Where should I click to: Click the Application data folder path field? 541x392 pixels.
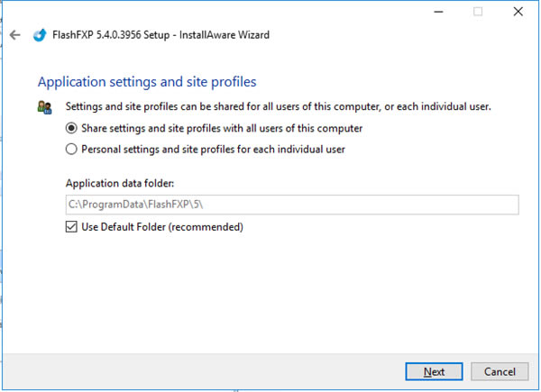pyautogui.click(x=292, y=205)
